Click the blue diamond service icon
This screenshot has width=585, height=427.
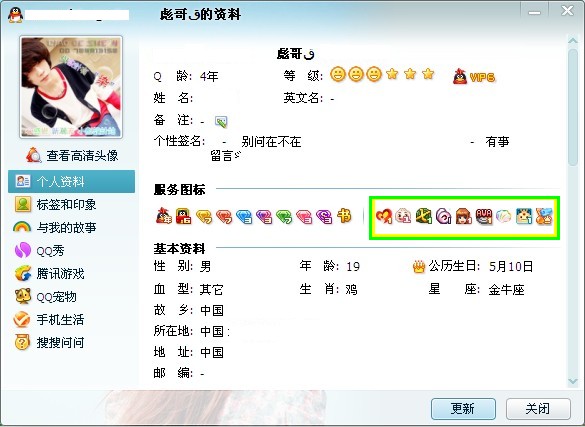pos(244,216)
